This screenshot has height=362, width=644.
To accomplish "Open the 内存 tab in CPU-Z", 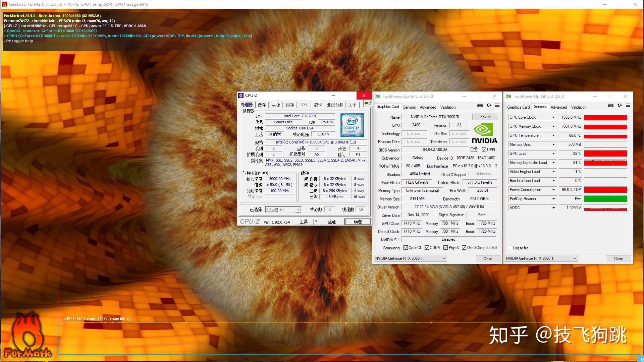I will pos(290,105).
